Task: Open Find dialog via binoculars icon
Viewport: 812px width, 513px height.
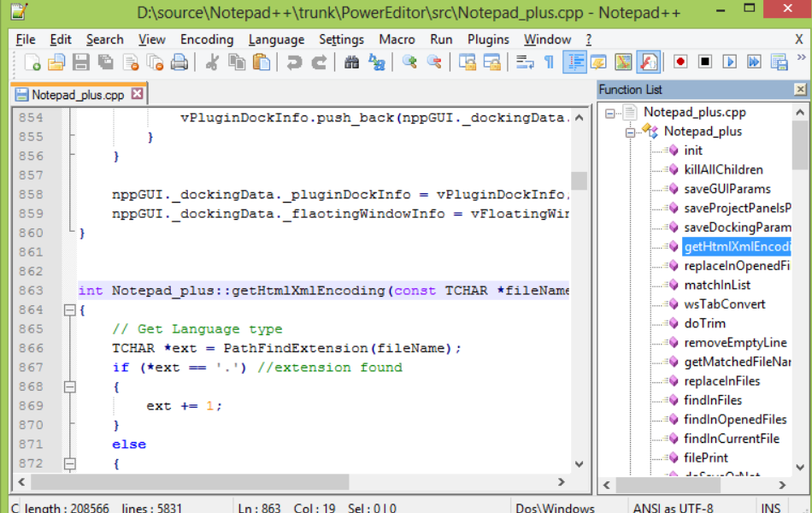Action: click(351, 62)
